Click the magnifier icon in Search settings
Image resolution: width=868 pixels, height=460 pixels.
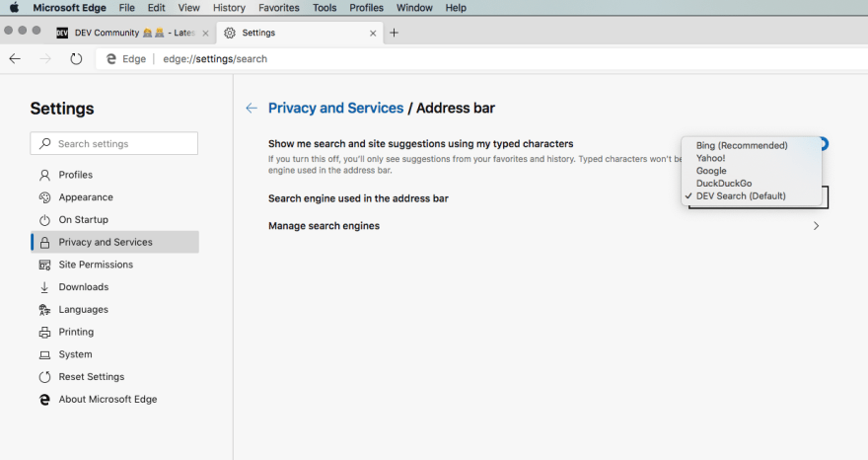(x=44, y=143)
